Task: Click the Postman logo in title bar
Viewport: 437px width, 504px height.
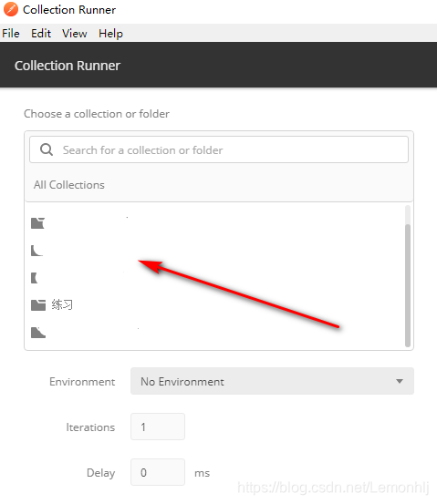Action: [11, 9]
